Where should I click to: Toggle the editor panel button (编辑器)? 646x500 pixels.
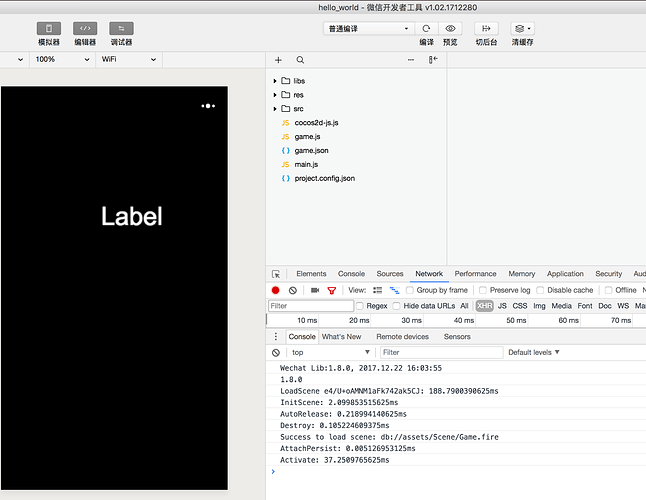pyautogui.click(x=85, y=28)
